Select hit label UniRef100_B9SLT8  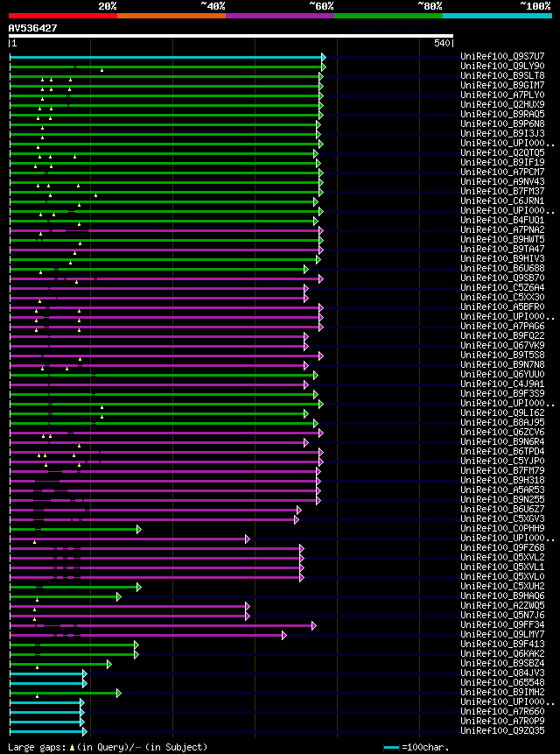point(503,75)
